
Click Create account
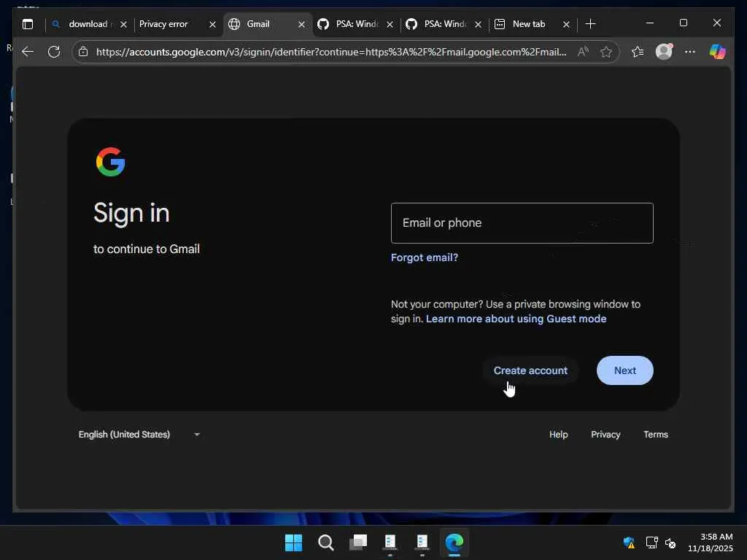(x=530, y=370)
